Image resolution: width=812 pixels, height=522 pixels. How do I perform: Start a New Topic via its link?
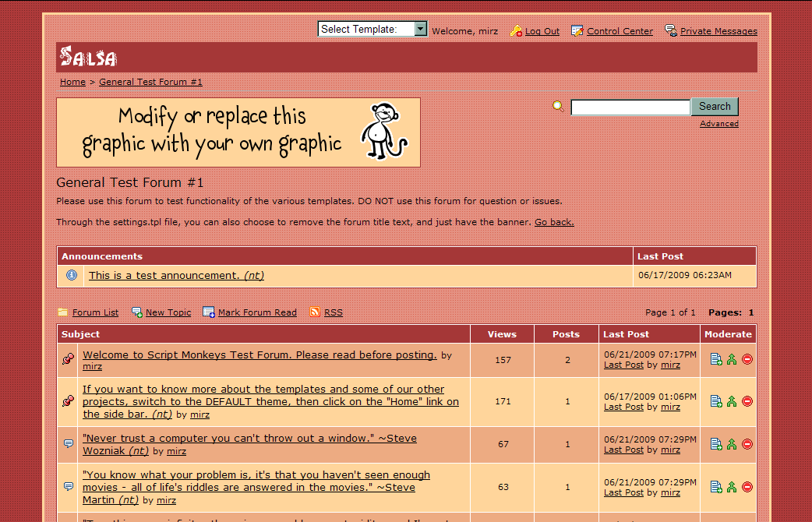(x=168, y=312)
